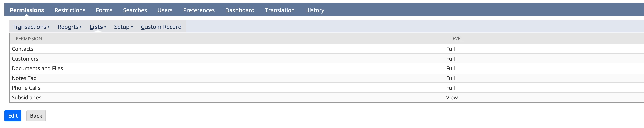644x128 pixels.
Task: Click the LEVEL column header
Action: [x=456, y=39]
